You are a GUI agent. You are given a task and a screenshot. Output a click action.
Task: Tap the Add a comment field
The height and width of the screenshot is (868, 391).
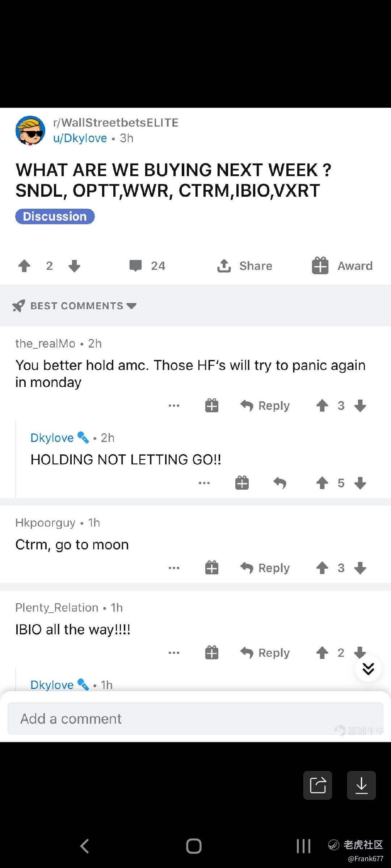point(195,719)
